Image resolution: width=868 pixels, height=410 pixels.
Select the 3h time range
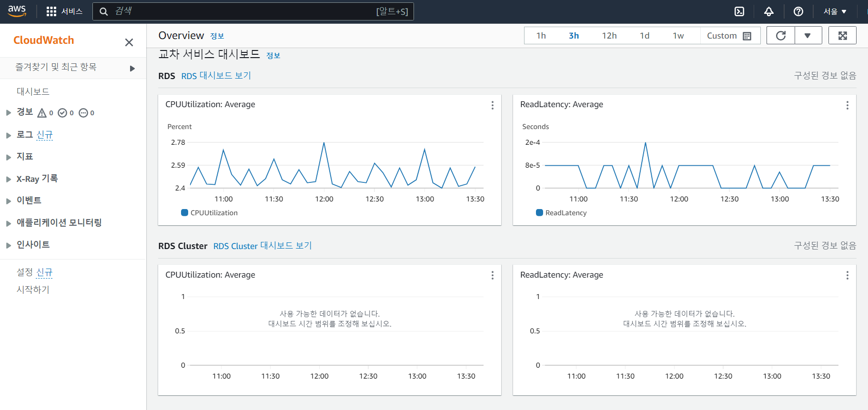click(x=574, y=36)
